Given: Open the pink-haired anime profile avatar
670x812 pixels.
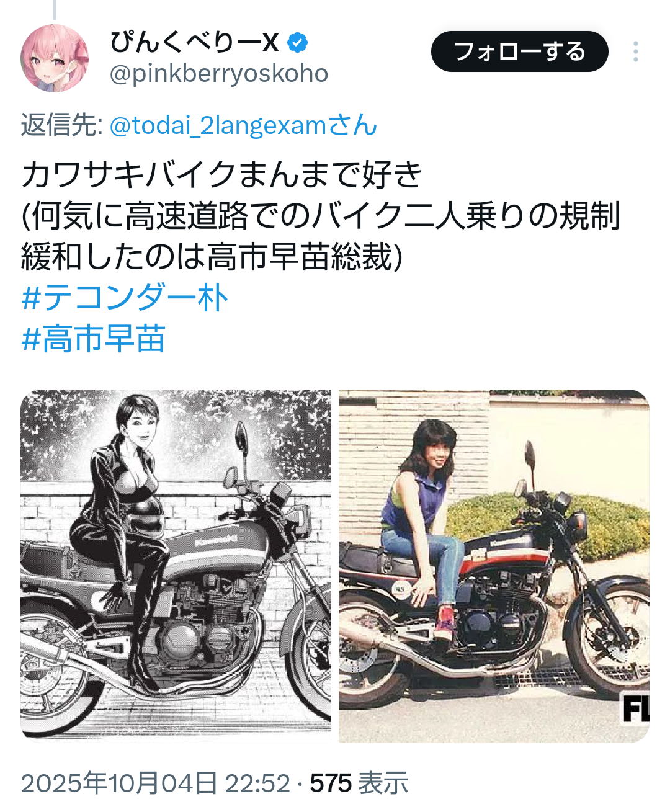Looking at the screenshot, I should [55, 58].
